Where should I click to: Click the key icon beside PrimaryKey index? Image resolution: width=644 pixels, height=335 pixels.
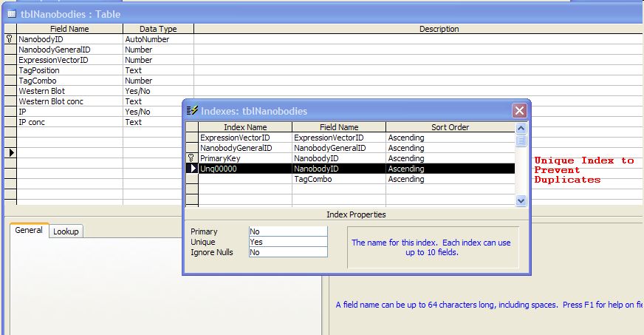191,158
